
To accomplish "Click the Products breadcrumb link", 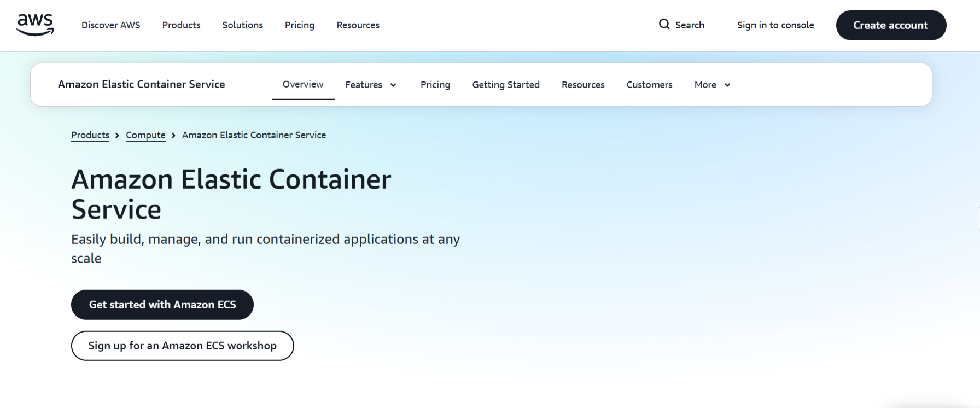I will (90, 135).
